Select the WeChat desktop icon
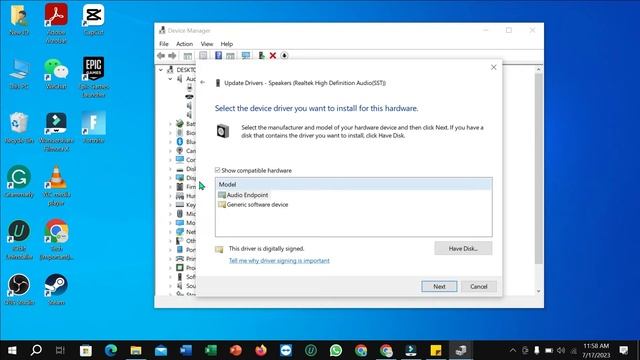 56,73
